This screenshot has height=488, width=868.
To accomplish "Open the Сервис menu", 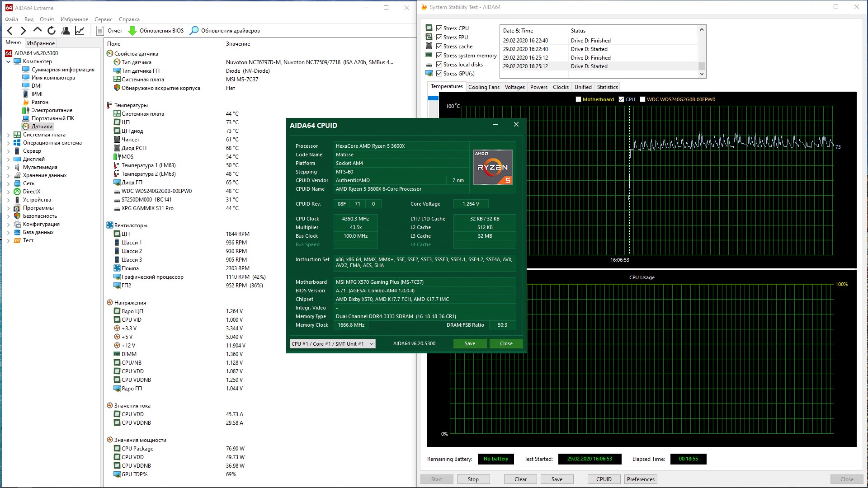I will tap(103, 19).
